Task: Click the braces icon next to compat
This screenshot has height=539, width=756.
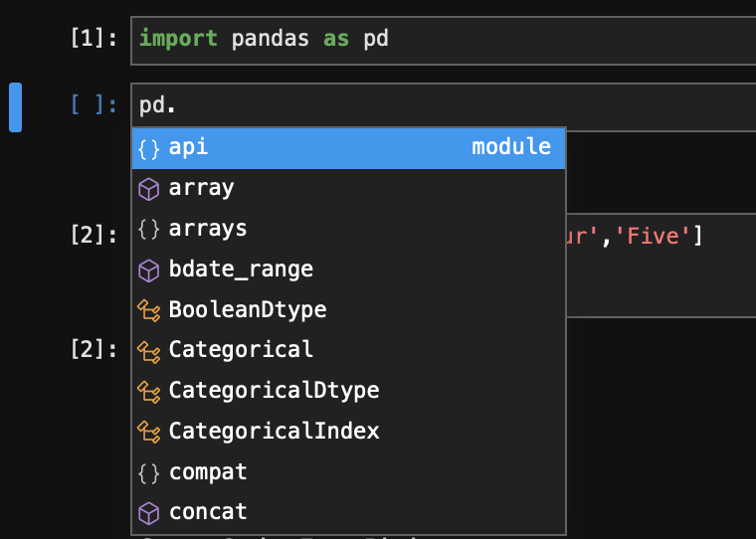Action: 149,472
